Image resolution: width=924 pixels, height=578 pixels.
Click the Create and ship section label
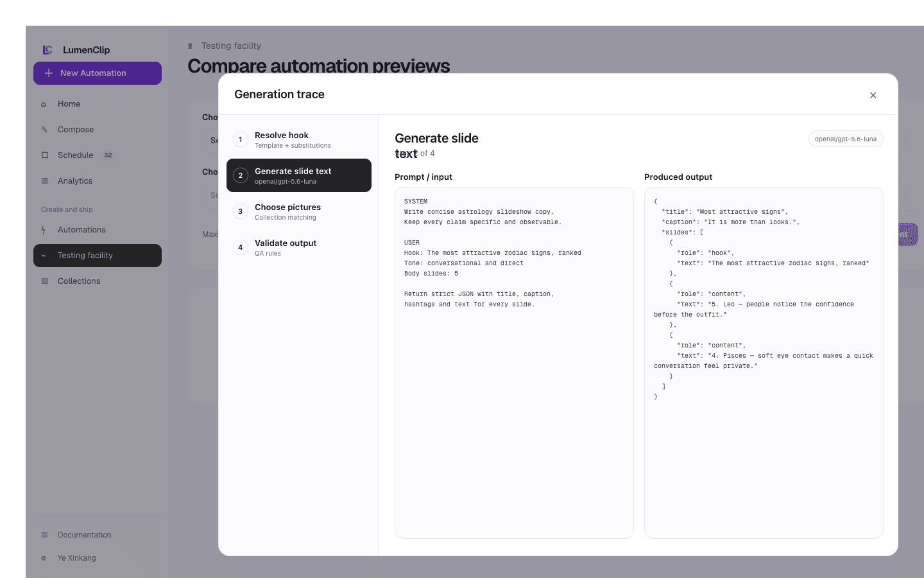[67, 209]
